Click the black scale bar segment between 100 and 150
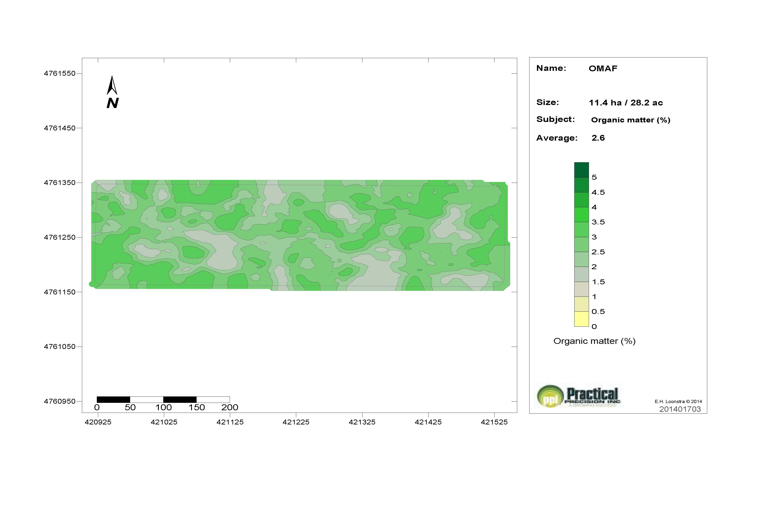This screenshot has height=532, width=759. [x=180, y=400]
